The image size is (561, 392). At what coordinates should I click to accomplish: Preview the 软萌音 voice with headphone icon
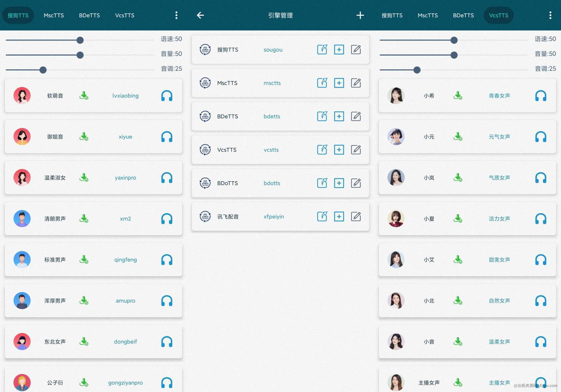(167, 96)
